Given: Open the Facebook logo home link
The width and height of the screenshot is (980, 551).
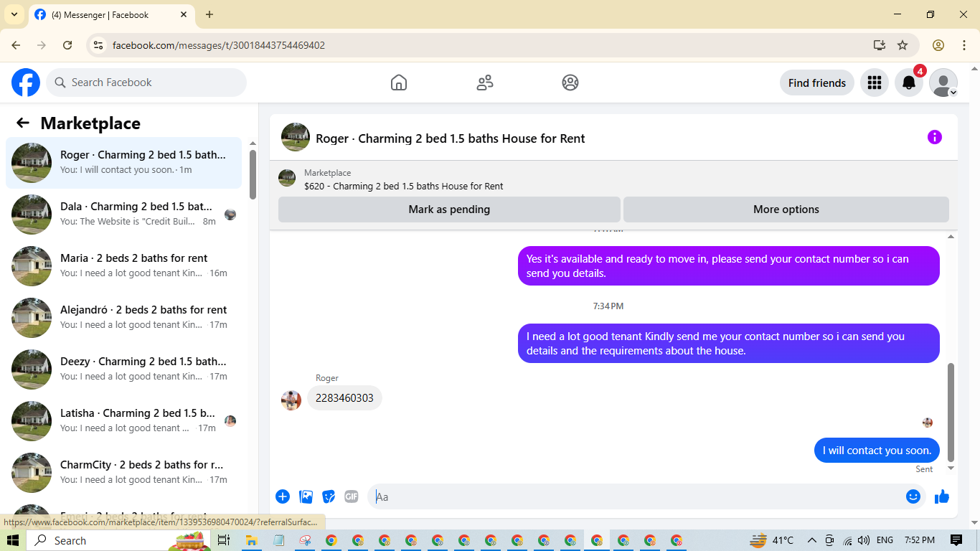Looking at the screenshot, I should 26,83.
